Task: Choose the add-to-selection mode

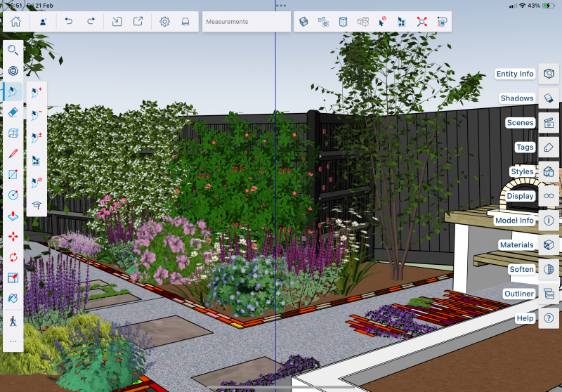Action: 37,92
